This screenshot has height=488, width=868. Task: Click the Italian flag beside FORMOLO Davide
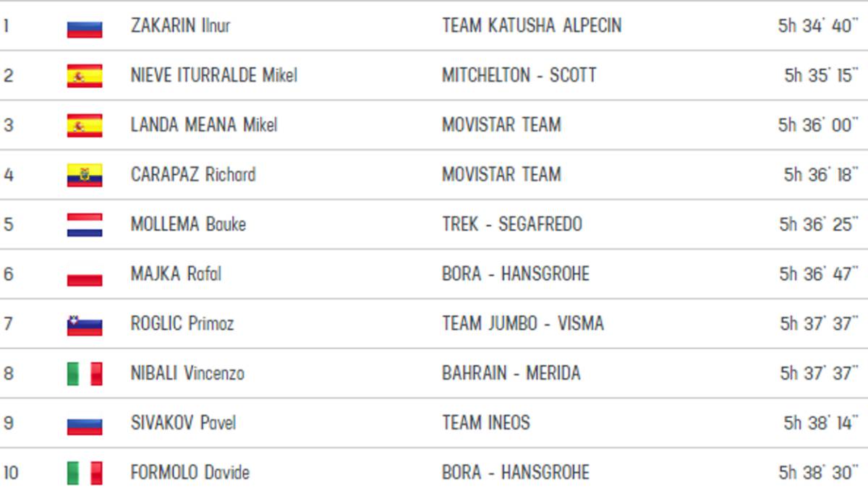(85, 474)
